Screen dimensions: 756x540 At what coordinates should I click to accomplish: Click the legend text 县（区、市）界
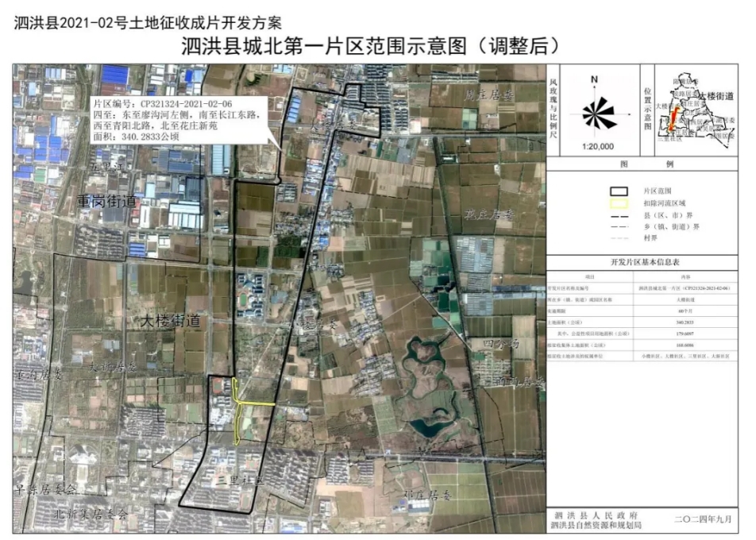coord(668,215)
